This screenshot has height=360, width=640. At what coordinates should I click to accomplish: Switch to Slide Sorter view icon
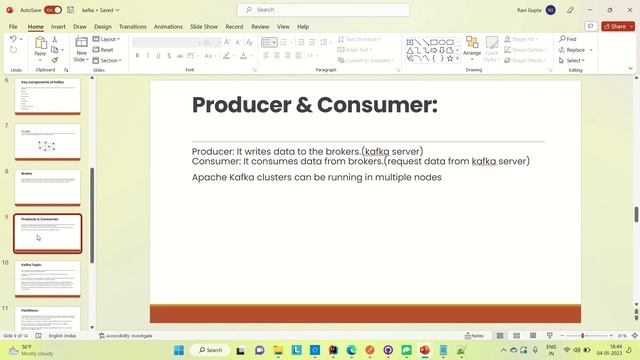click(516, 336)
